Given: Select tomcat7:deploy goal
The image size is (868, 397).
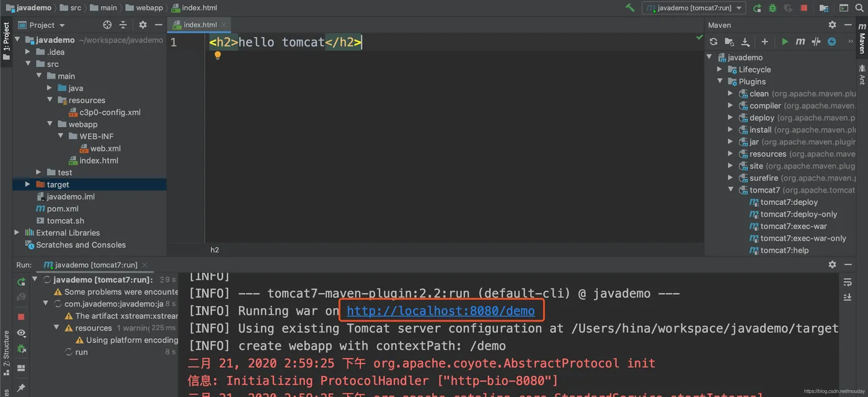Looking at the screenshot, I should coord(784,203).
